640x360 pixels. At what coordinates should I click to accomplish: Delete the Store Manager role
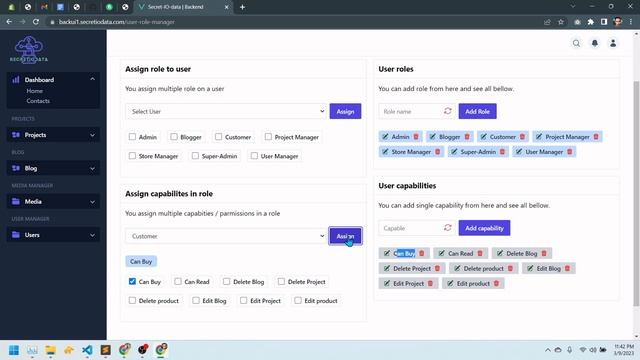pos(438,152)
